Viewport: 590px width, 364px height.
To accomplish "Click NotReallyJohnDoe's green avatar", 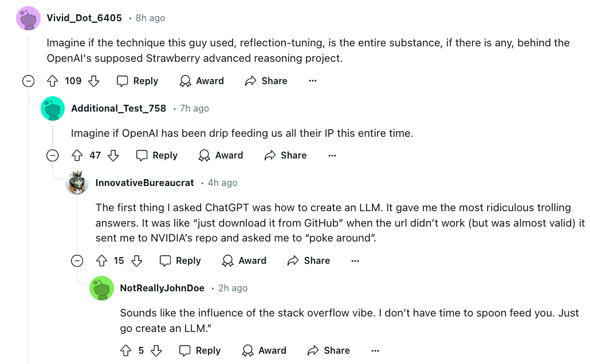I will coord(101,288).
